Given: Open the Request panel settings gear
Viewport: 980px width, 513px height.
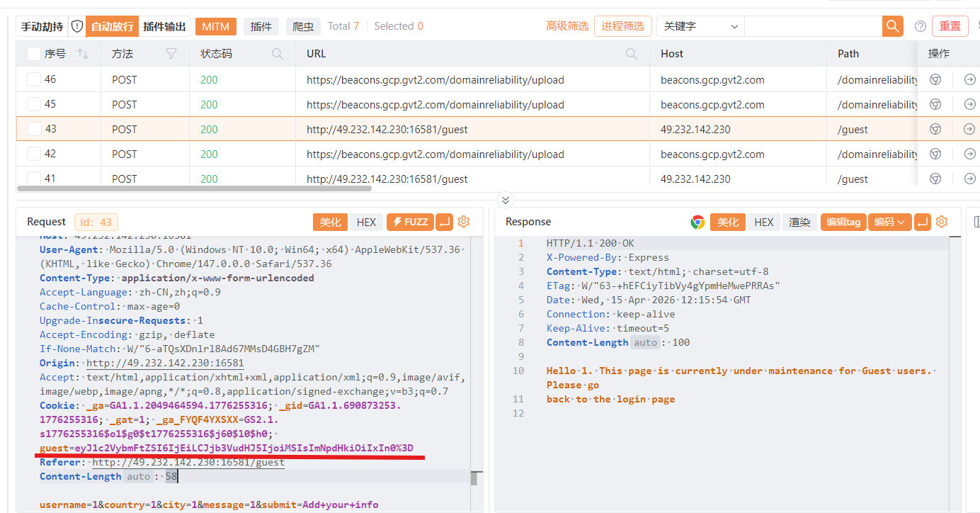Looking at the screenshot, I should (x=464, y=222).
